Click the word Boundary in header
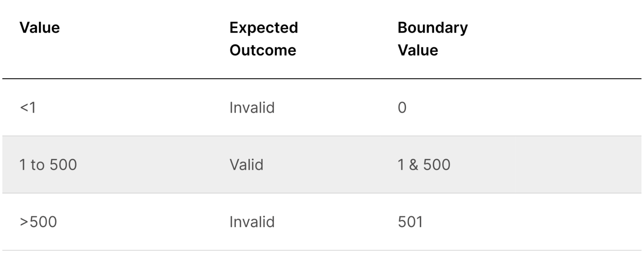Viewport: 644px width, 253px height. point(432,28)
